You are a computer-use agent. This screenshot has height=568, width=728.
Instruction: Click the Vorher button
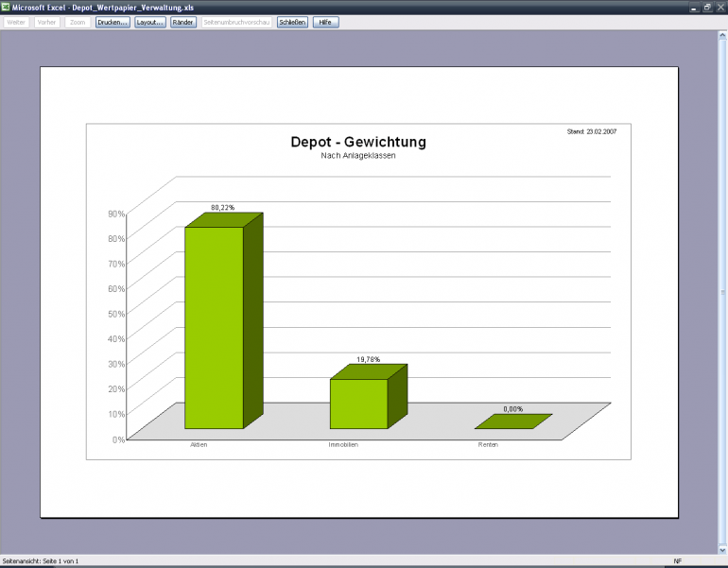coord(47,23)
